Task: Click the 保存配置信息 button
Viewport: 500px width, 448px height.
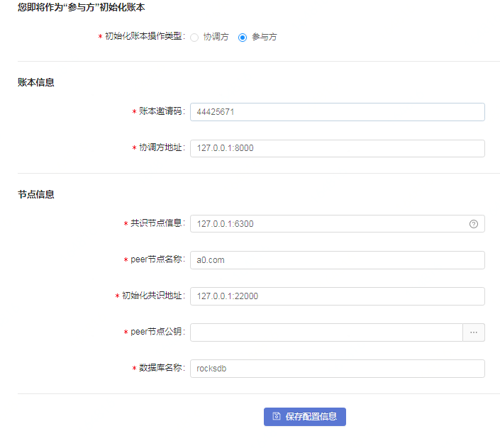Action: tap(305, 416)
